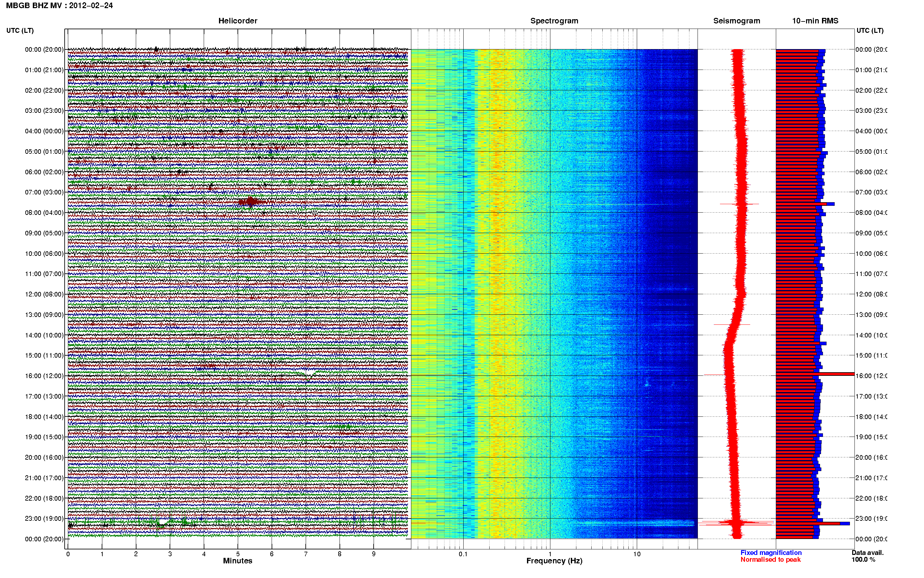Viewport: 924px width, 578px height.
Task: Click the longest RMS bar at 16:00
Action: (x=815, y=374)
